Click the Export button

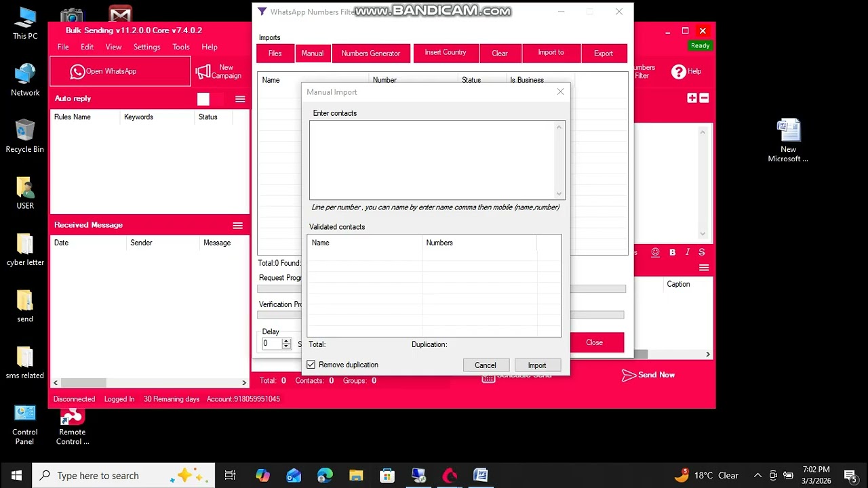tap(604, 54)
